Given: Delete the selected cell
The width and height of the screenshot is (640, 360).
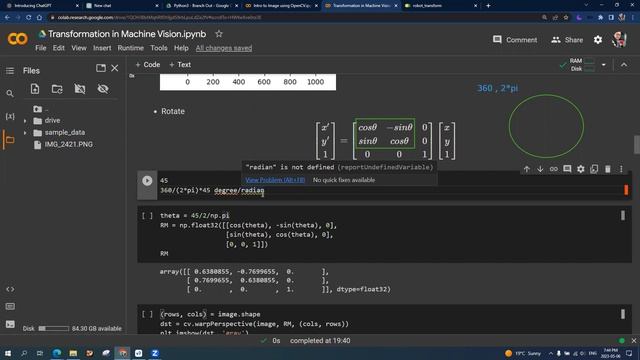Looking at the screenshot, I should pos(607,169).
